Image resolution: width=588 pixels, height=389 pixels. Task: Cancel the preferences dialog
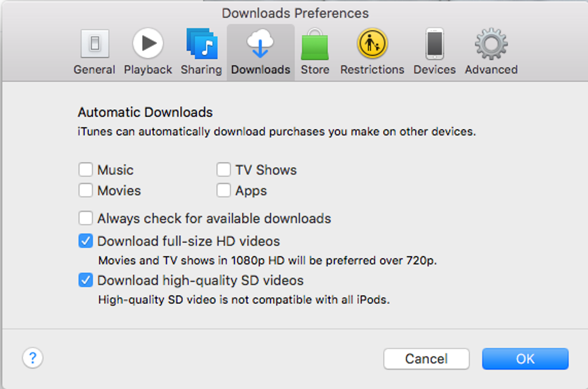pyautogui.click(x=426, y=359)
